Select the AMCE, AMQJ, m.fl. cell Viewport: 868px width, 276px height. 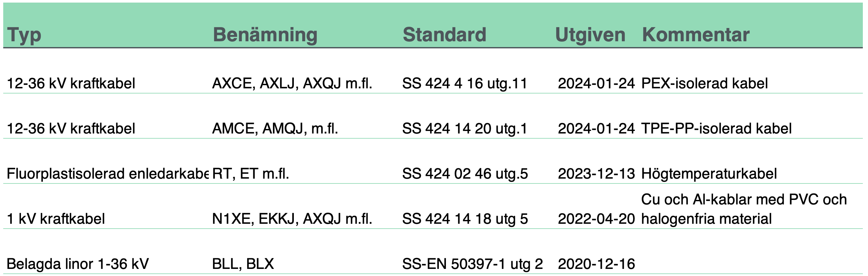(275, 128)
